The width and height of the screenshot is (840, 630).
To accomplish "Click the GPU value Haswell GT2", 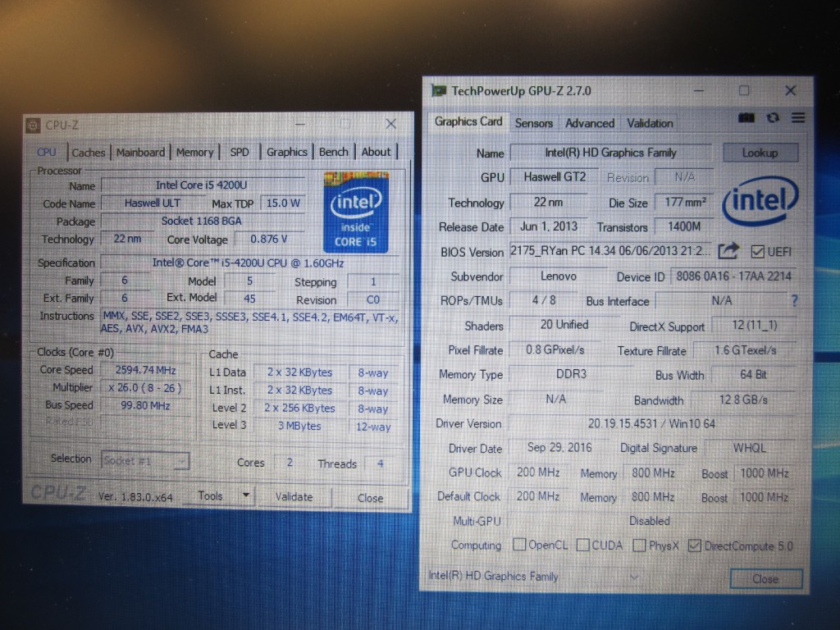I will coord(555,177).
